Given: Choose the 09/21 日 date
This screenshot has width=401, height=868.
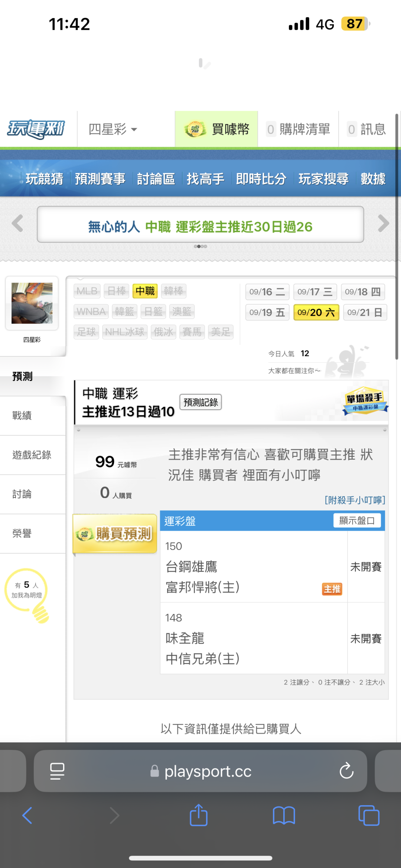Looking at the screenshot, I should pos(365,312).
